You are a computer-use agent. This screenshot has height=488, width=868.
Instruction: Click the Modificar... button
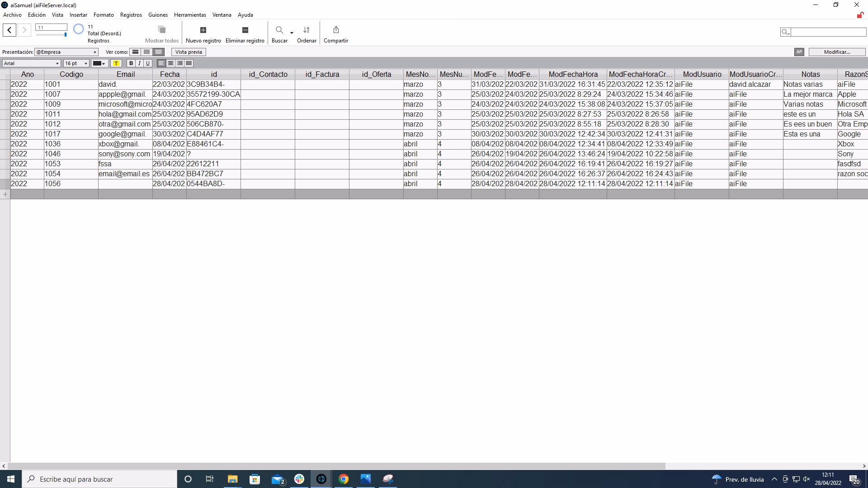pyautogui.click(x=837, y=52)
